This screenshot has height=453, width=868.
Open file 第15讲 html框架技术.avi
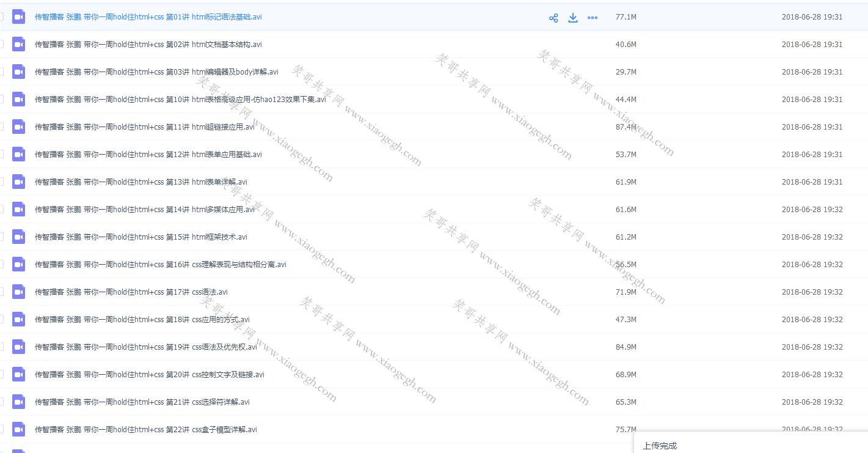click(141, 237)
